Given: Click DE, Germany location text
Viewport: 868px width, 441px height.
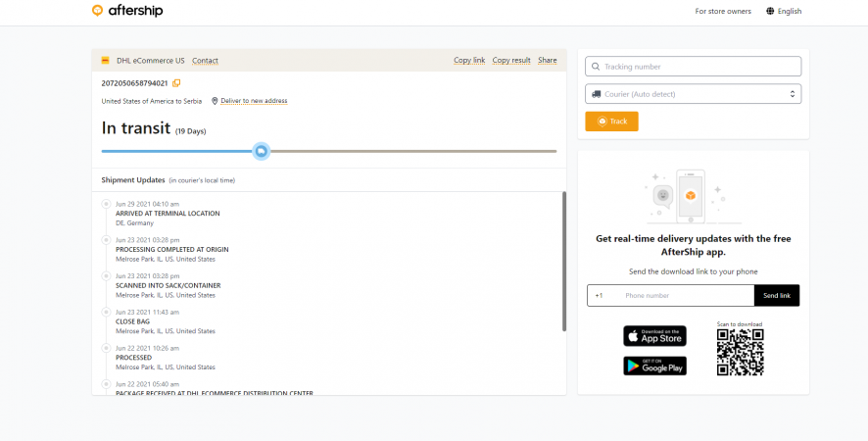Looking at the screenshot, I should pos(134,223).
